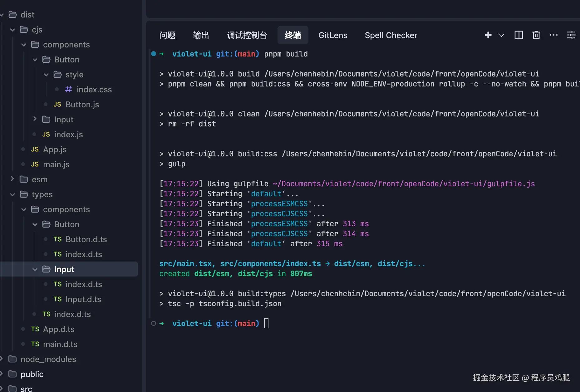Click the JS icon beside App.js
This screenshot has width=580, height=392.
coord(35,149)
